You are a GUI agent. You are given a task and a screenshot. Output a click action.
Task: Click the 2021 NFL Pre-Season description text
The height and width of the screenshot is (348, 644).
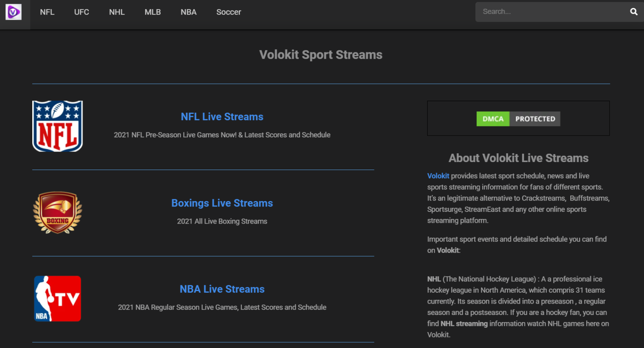pos(222,135)
